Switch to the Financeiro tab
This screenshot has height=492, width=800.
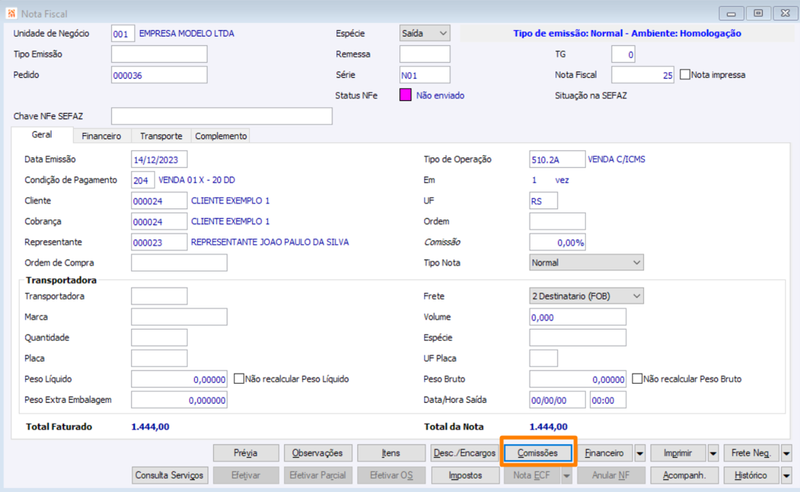pos(102,136)
